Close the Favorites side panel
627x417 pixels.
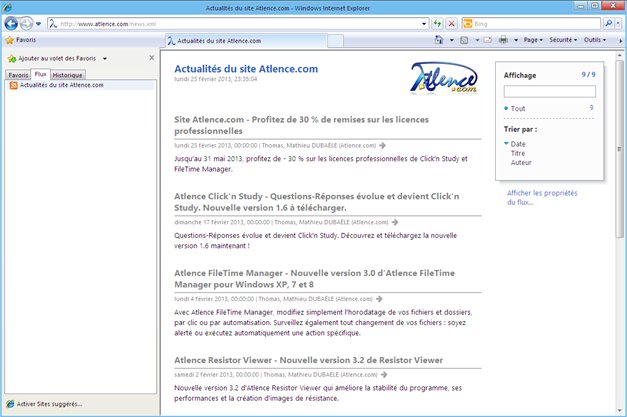coord(152,58)
